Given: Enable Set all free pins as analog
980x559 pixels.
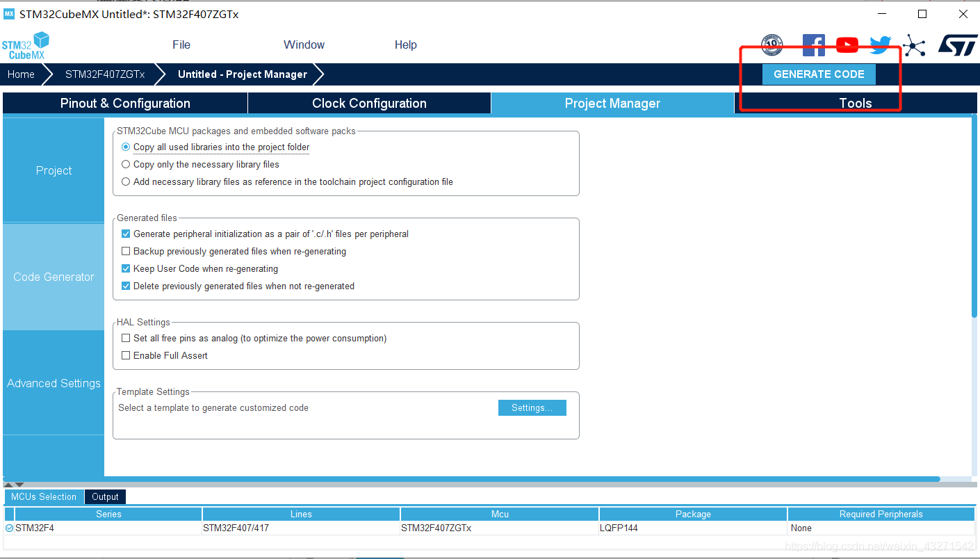Looking at the screenshot, I should pos(126,339).
